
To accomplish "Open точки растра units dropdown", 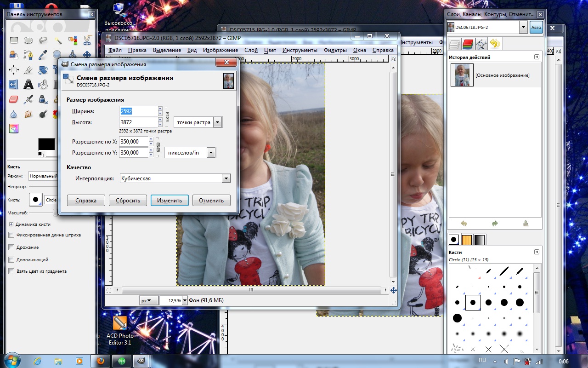I will click(x=198, y=122).
